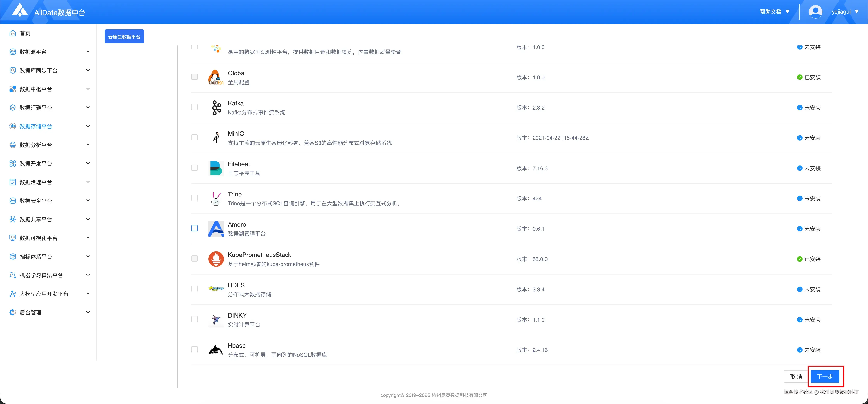This screenshot has height=404, width=868.
Task: Click the MinIO flamingo logo icon
Action: pyautogui.click(x=216, y=138)
